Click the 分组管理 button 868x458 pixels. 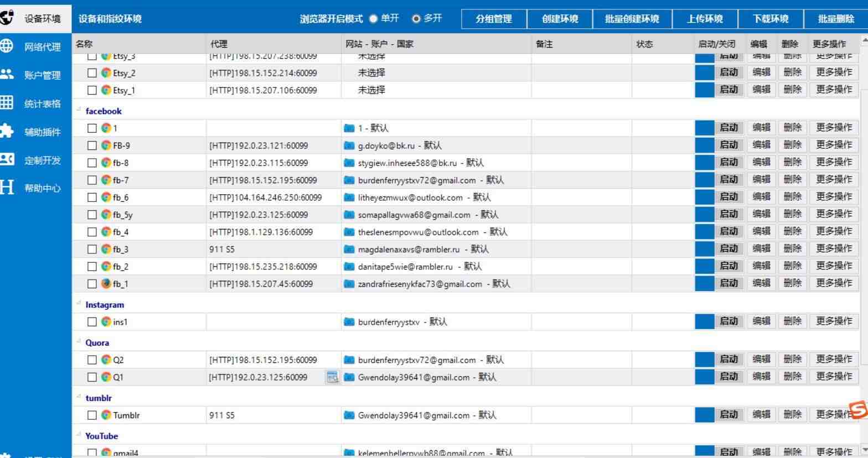tap(494, 19)
